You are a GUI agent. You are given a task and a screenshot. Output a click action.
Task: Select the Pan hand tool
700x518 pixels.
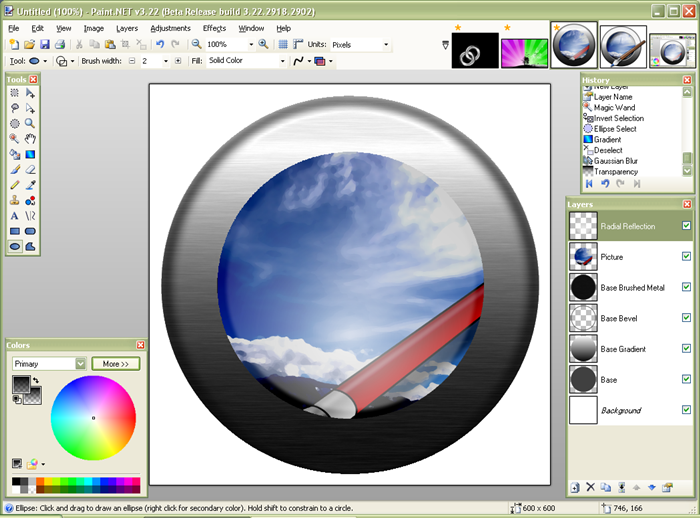pos(30,139)
